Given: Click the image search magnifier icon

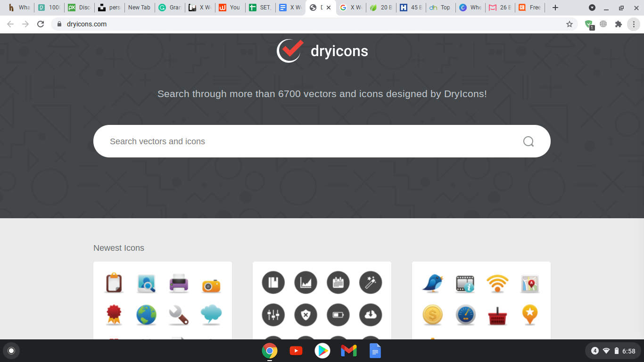Looking at the screenshot, I should click(146, 283).
